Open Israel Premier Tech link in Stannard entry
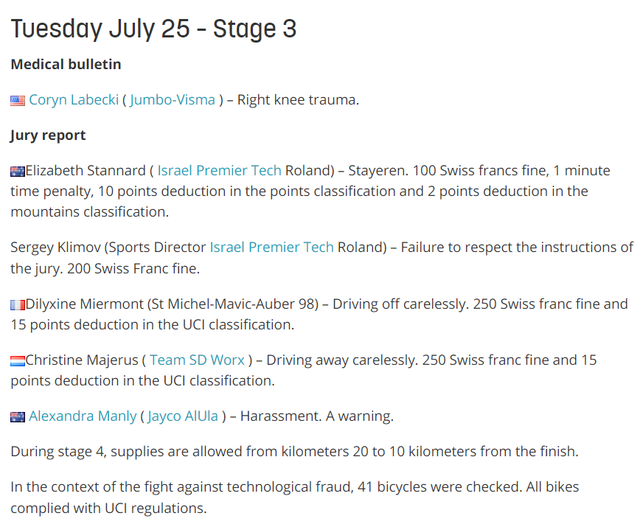Image resolution: width=640 pixels, height=532 pixels. click(219, 171)
